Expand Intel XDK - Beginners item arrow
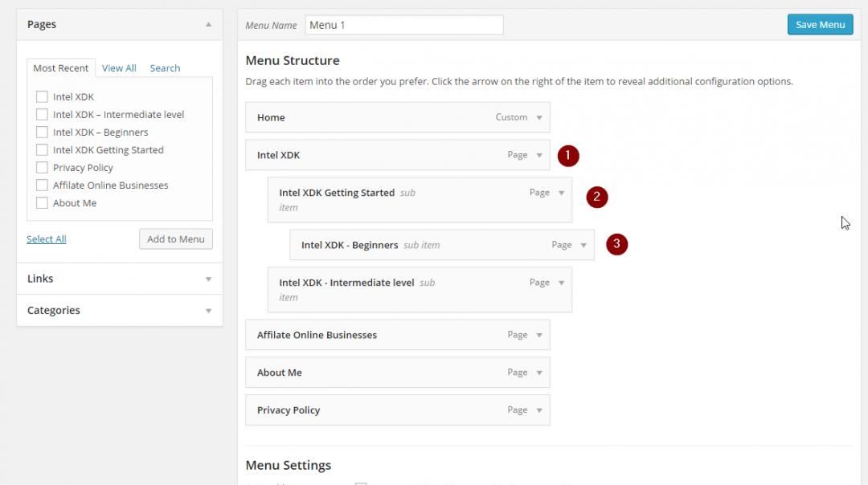This screenshot has height=485, width=868. pos(583,246)
